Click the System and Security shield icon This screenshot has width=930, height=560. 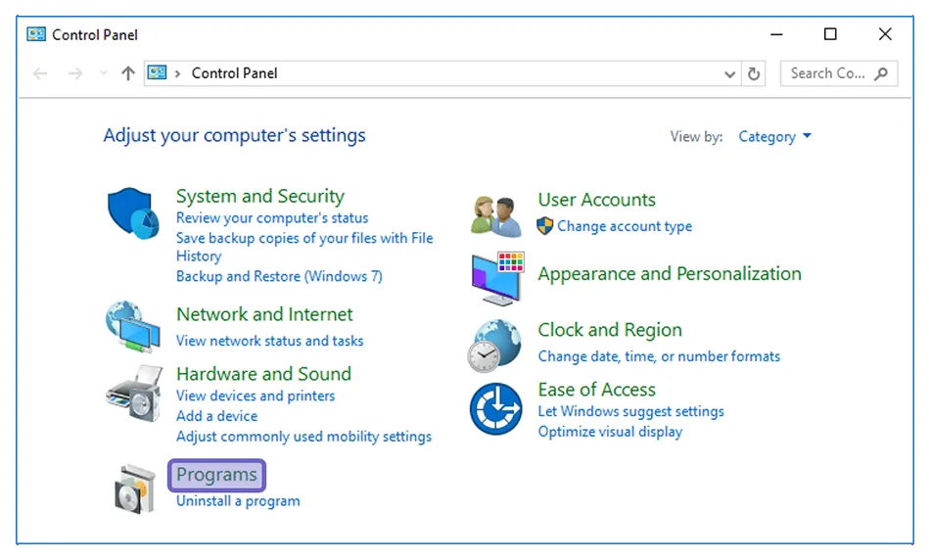click(133, 213)
